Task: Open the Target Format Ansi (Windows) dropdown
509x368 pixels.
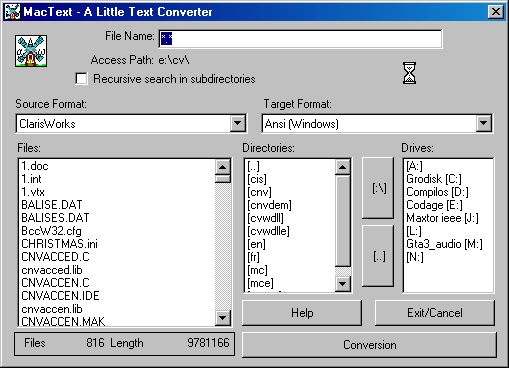Action: coord(484,123)
